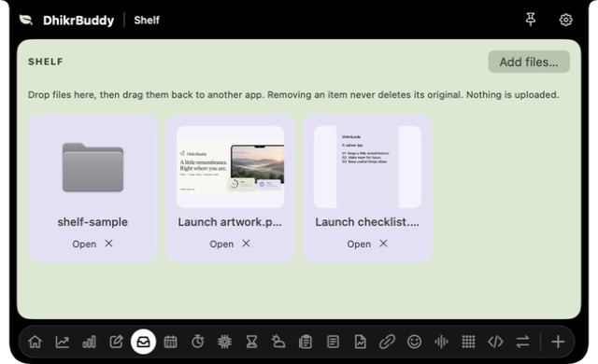The image size is (598, 364).
Task: Select the shelf-sample folder thumbnail
Action: [x=93, y=167]
